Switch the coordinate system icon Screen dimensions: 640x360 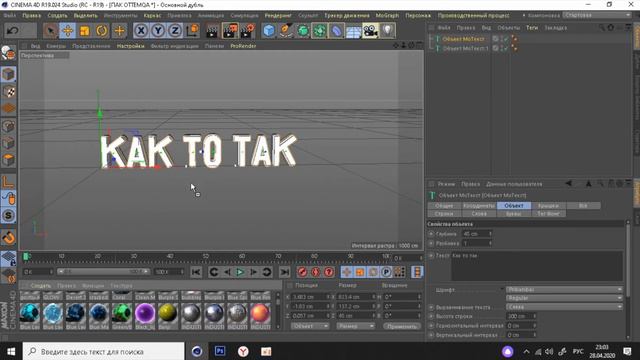pos(192,31)
